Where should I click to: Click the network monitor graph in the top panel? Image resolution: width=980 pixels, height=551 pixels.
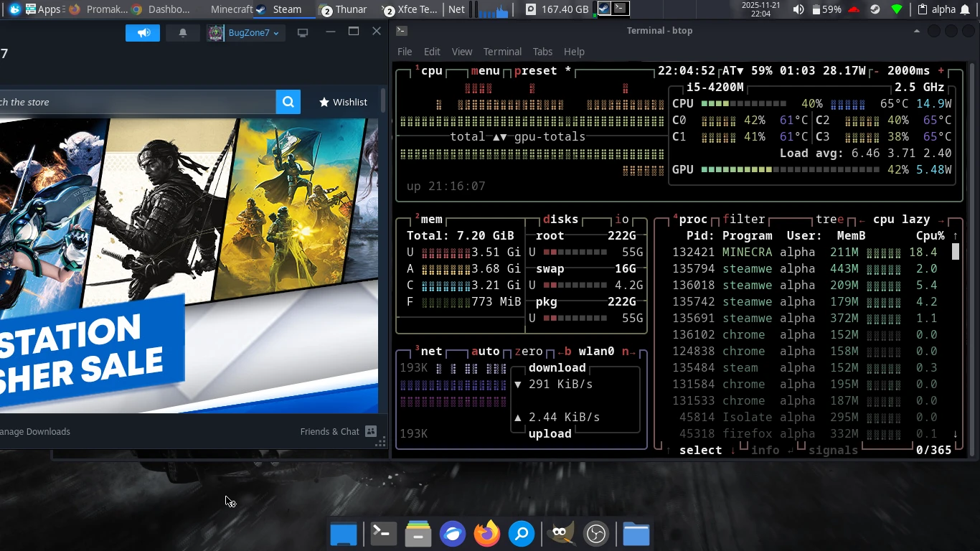tap(494, 10)
